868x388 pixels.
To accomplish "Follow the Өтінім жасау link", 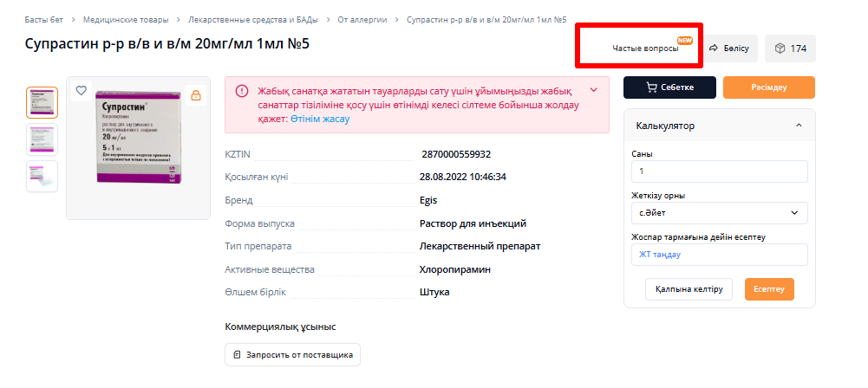I will tap(320, 119).
